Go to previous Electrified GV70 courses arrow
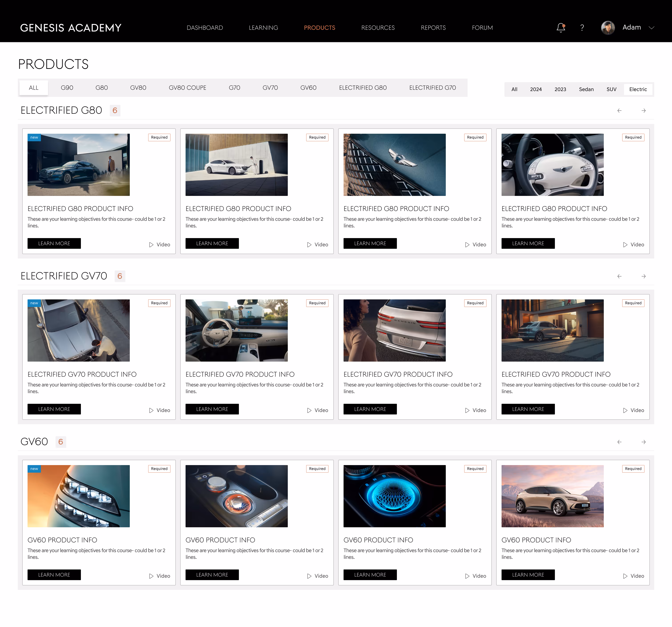Image resolution: width=672 pixels, height=627 pixels. tap(619, 276)
